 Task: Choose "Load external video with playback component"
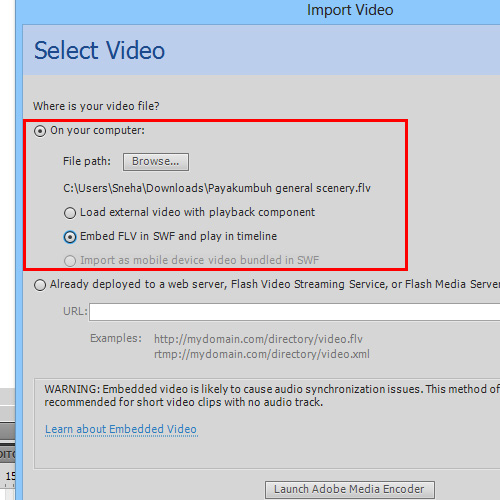coord(70,213)
